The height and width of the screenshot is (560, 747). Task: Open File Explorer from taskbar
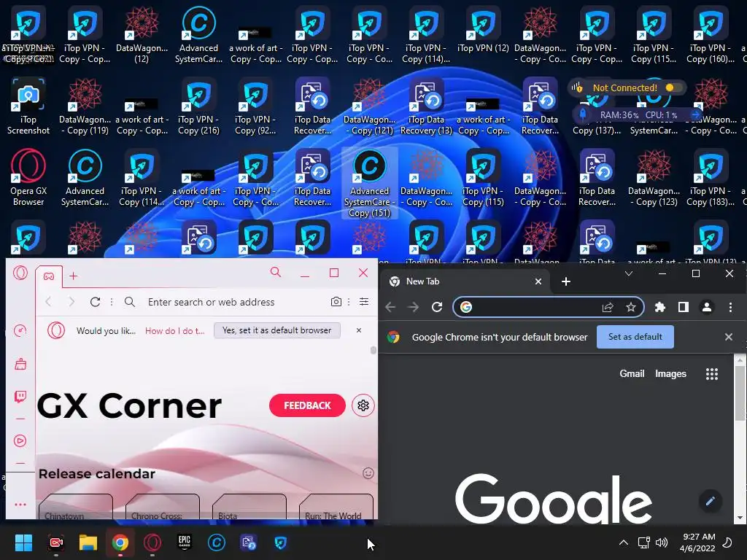click(x=88, y=542)
